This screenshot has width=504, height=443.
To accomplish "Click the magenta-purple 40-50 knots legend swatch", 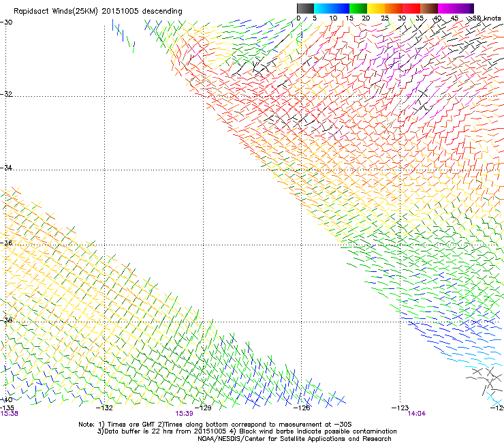I will [456, 8].
